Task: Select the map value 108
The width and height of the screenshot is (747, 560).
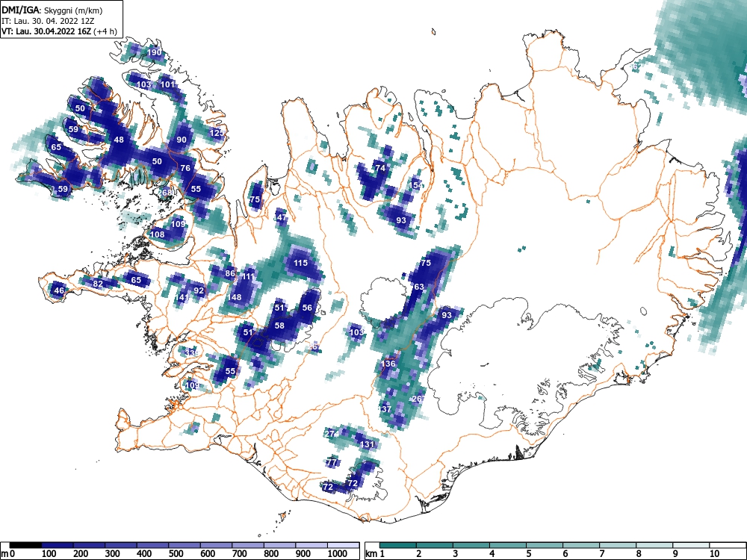Action: [x=157, y=234]
